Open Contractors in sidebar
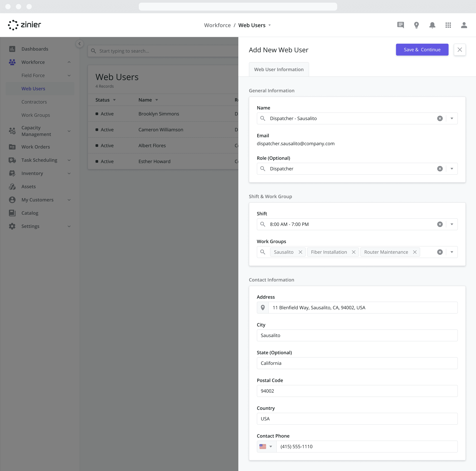This screenshot has height=471, width=476. (34, 102)
